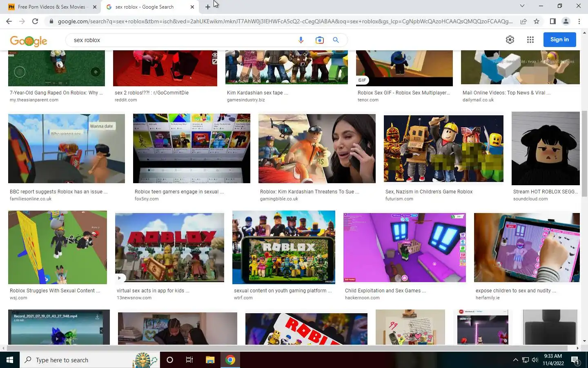The height and width of the screenshot is (368, 588).
Task: Reload the current page
Action: point(35,21)
